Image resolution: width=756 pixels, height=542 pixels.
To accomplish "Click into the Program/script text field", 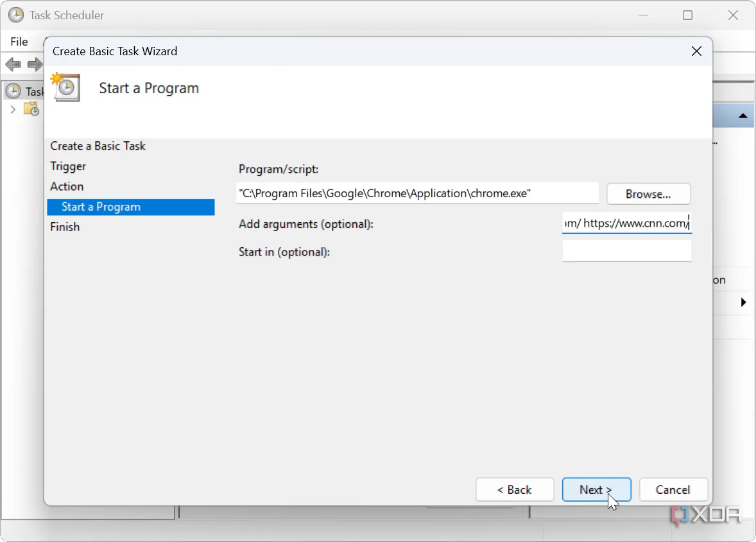I will coord(417,193).
